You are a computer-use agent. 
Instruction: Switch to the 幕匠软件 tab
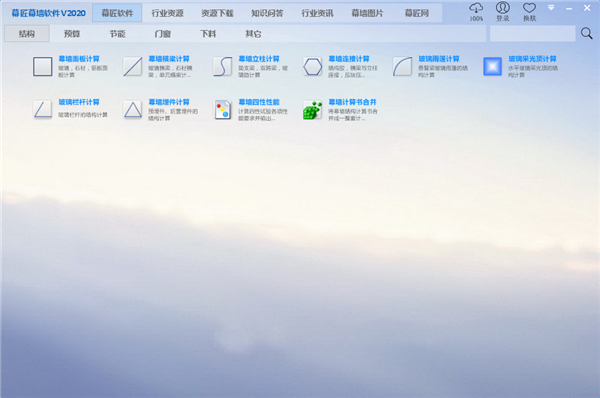coord(117,13)
